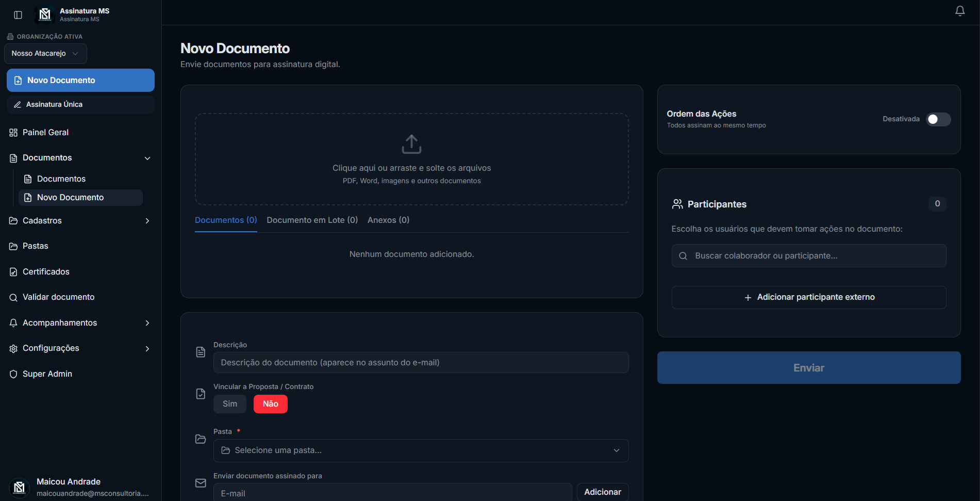Click the Desativada status label

tap(901, 119)
